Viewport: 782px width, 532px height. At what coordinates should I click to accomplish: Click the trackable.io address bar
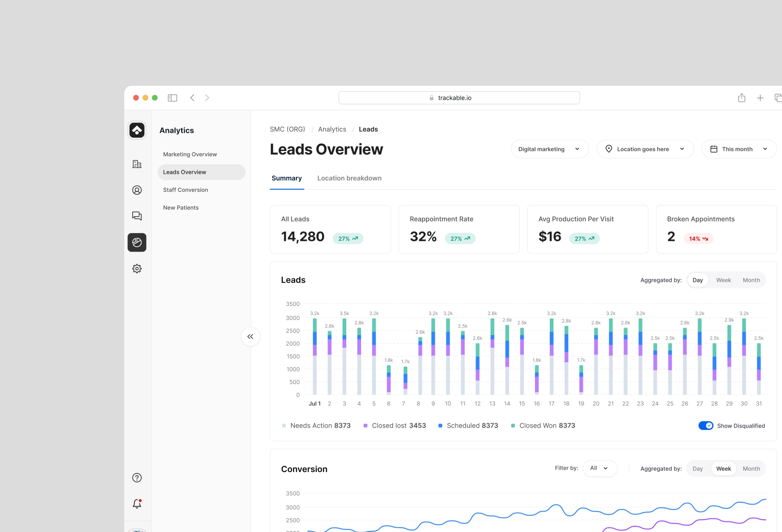pos(459,98)
